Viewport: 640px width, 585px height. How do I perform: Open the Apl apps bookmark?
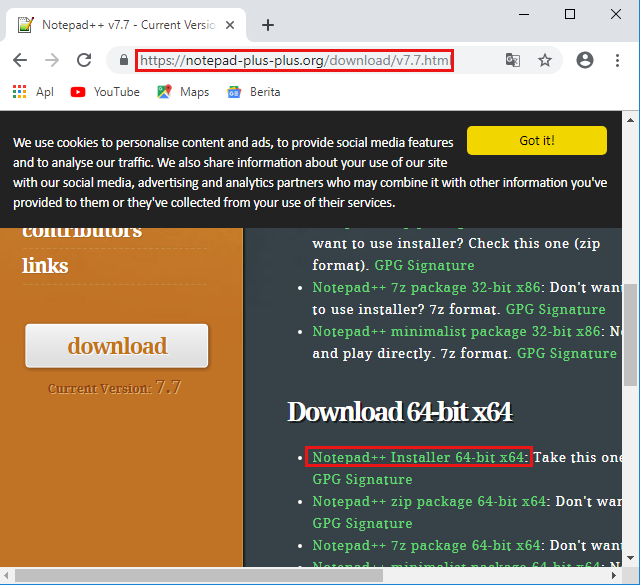[33, 92]
